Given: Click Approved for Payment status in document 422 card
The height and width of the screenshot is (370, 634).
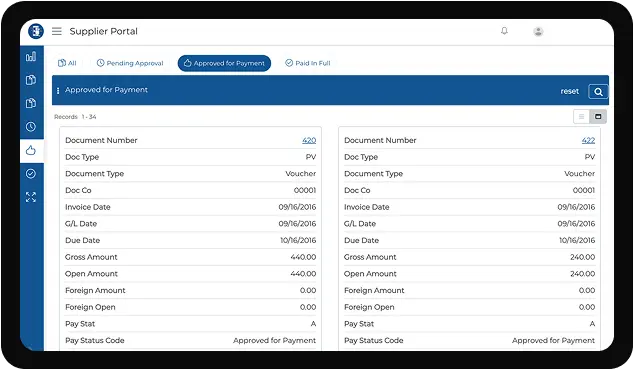Looking at the screenshot, I should tap(553, 340).
